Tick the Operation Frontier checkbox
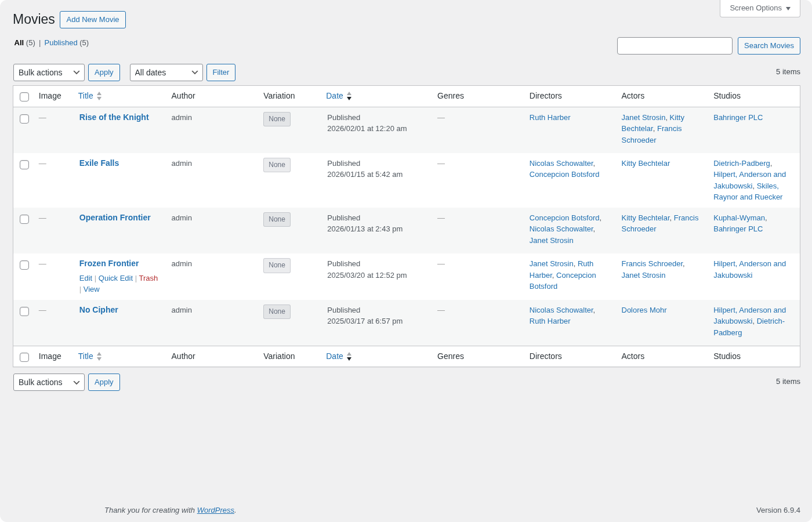 [24, 219]
